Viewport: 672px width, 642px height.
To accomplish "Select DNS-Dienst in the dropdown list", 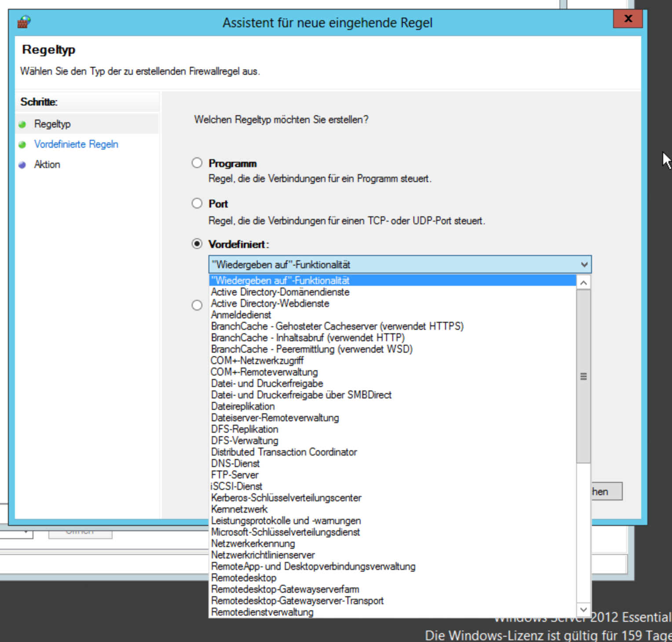I will pyautogui.click(x=235, y=463).
